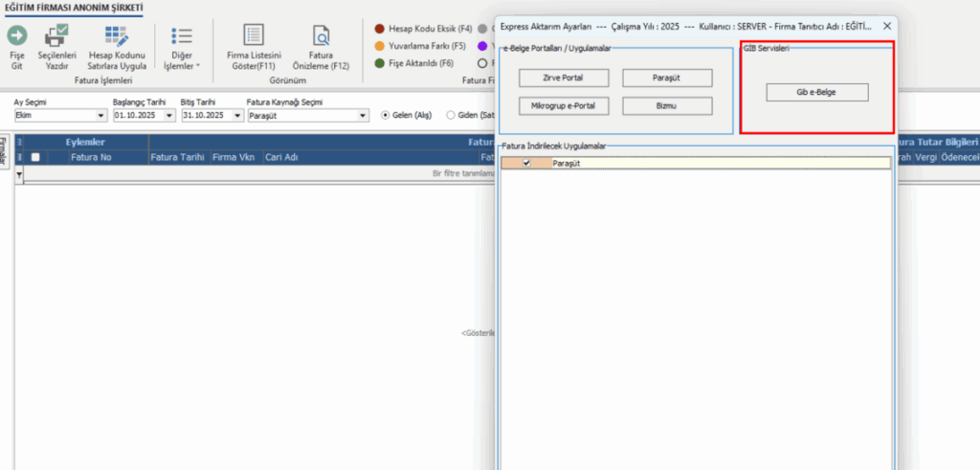
Task: Filter by green Fişe Aktarıldı (F6)
Action: tap(413, 63)
